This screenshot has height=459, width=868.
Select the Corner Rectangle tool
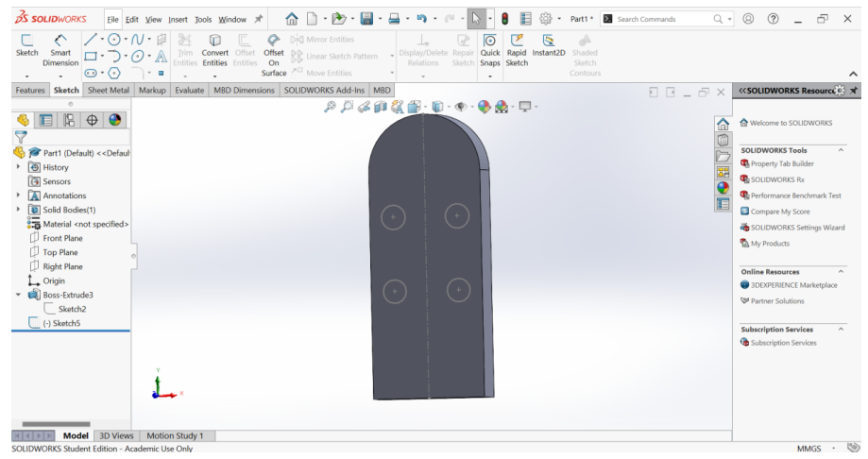pyautogui.click(x=91, y=56)
